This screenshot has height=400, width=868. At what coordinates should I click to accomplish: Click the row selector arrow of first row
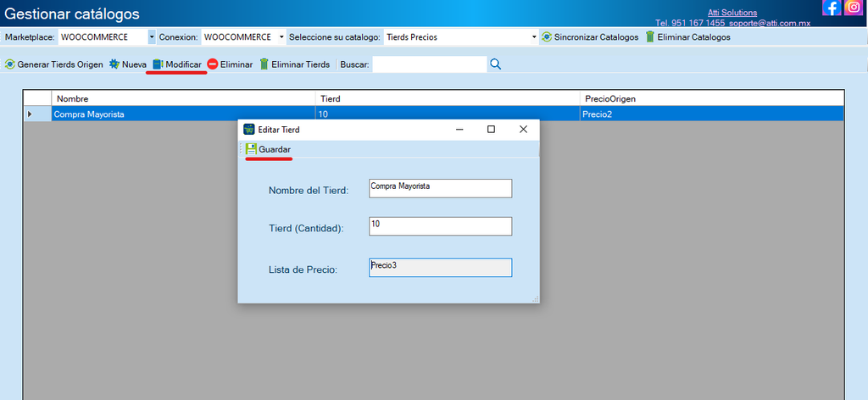37,114
